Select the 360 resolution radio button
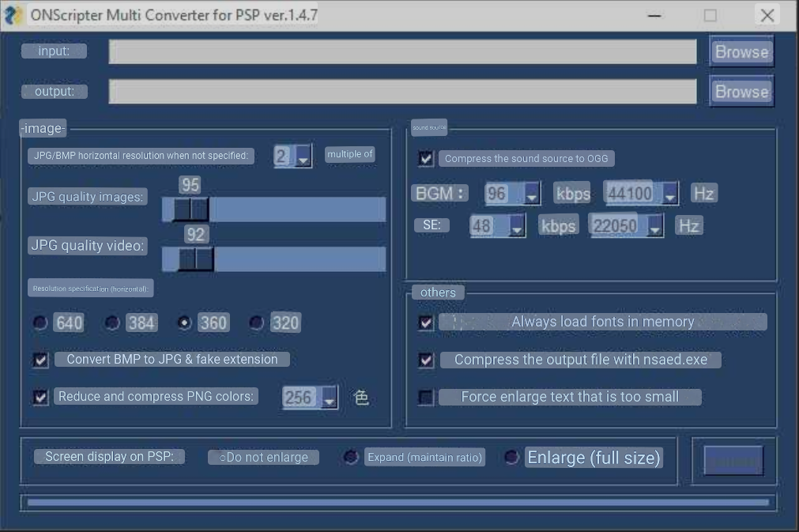The height and width of the screenshot is (532, 799). (184, 323)
